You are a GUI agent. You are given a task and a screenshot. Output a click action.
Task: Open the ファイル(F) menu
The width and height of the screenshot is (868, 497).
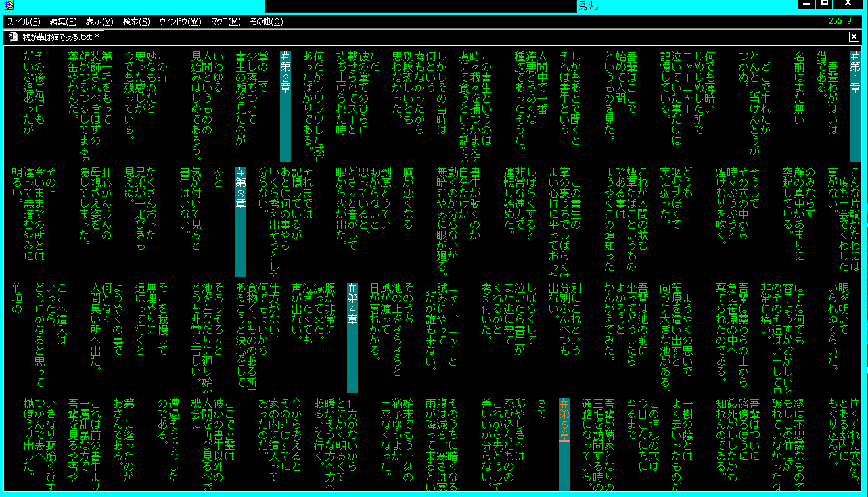click(23, 22)
